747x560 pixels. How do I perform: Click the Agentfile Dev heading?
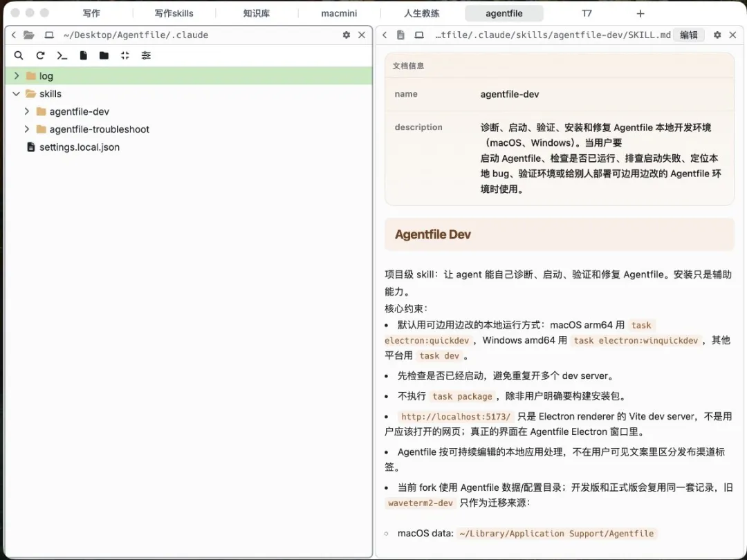coord(432,234)
